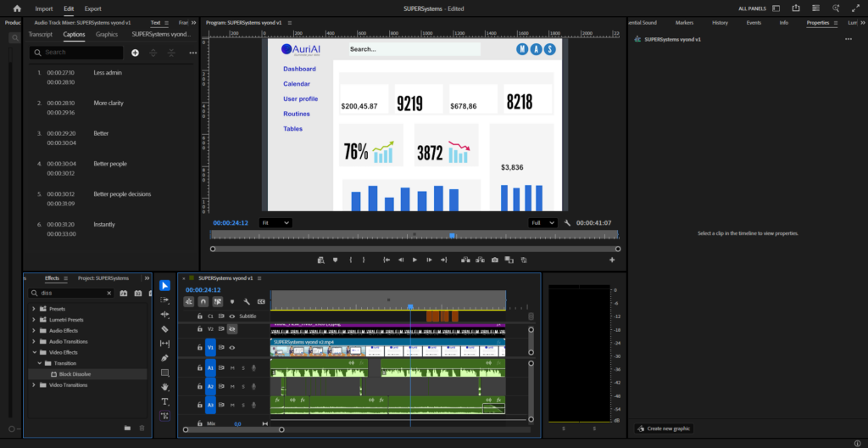Select the Hand tool
Screen dimensions: 868x448
pyautogui.click(x=165, y=387)
